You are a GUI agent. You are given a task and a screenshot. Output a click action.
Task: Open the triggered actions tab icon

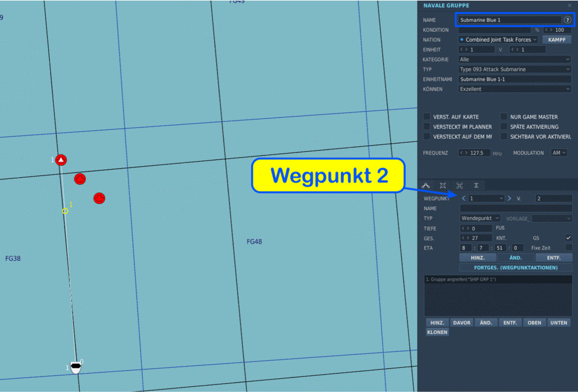coord(443,185)
